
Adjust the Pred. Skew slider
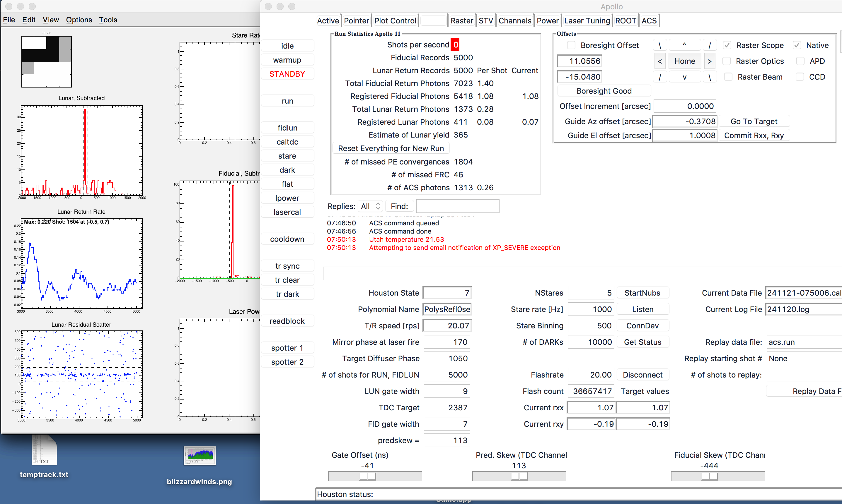(519, 476)
